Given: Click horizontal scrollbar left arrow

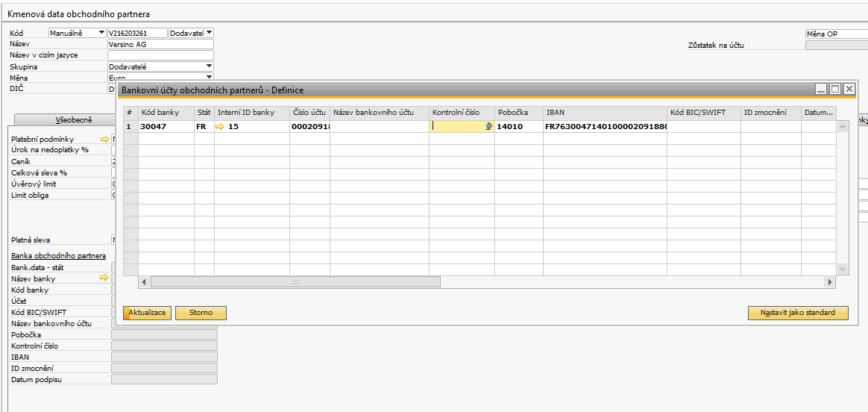Looking at the screenshot, I should 145,282.
